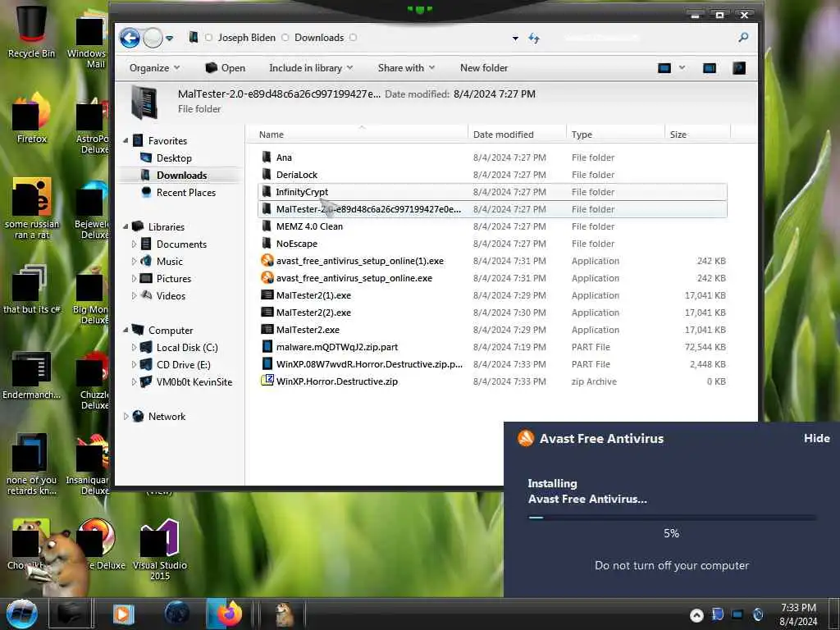Select the WinXP.Horror.Destructive.zip archive
Image resolution: width=840 pixels, height=630 pixels.
click(336, 381)
